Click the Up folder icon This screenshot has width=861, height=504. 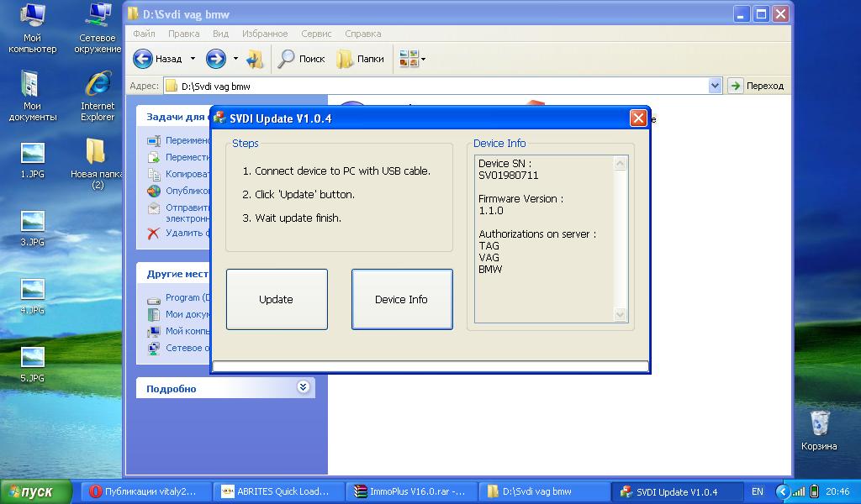point(255,58)
